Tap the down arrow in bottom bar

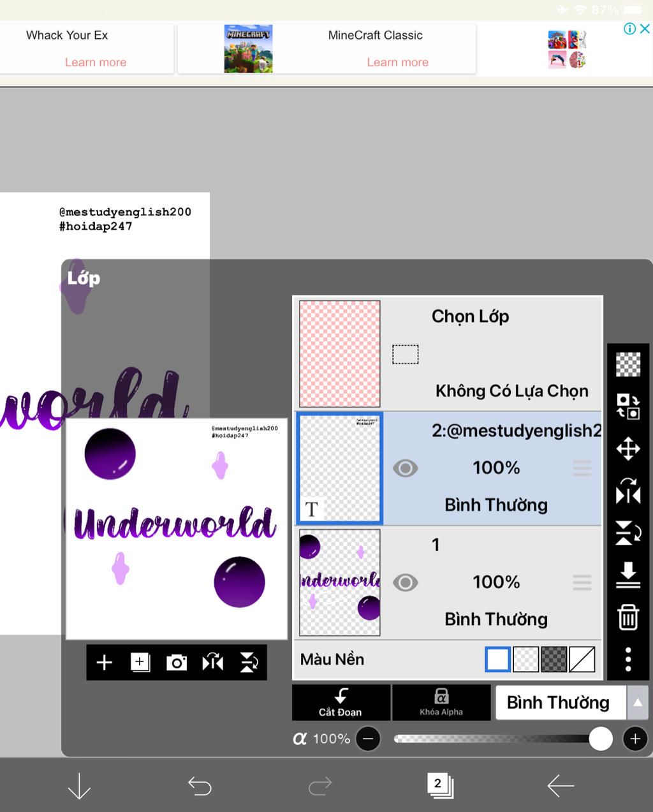point(79,786)
